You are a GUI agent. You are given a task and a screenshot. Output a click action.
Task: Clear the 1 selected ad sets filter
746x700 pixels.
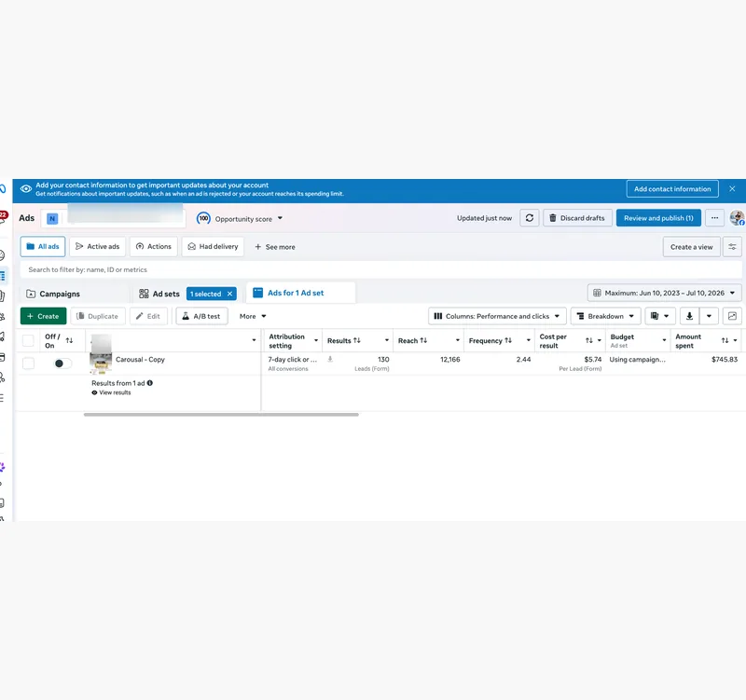coord(229,294)
